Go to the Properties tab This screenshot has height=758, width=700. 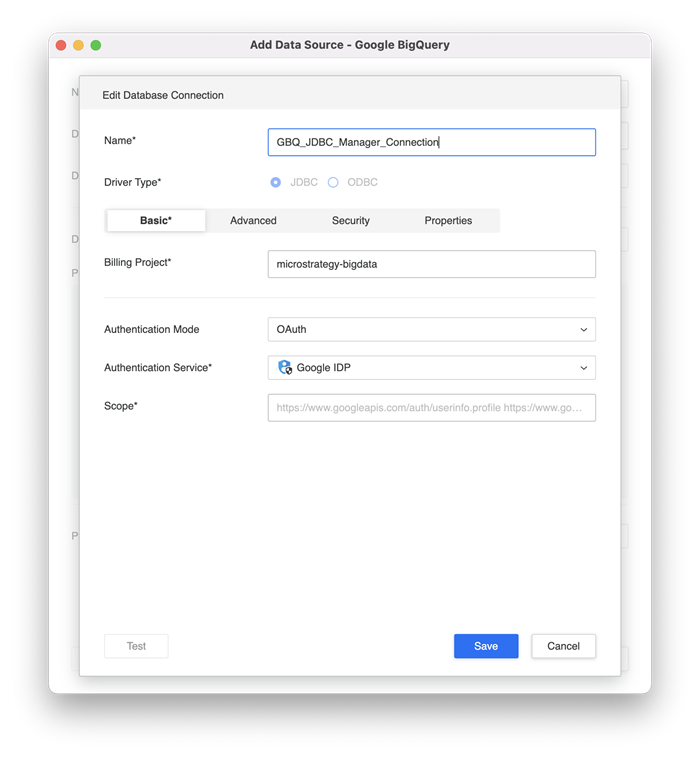448,221
